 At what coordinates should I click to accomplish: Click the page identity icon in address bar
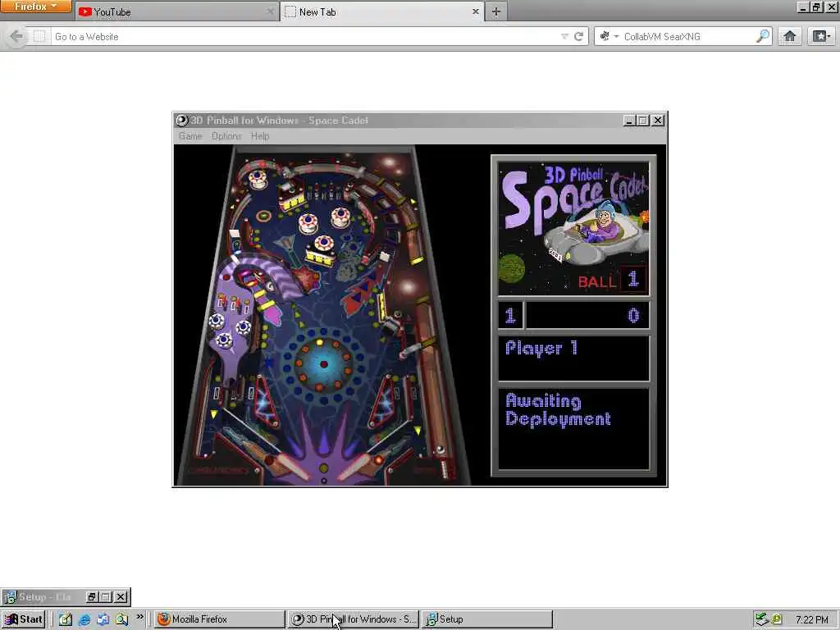(39, 36)
